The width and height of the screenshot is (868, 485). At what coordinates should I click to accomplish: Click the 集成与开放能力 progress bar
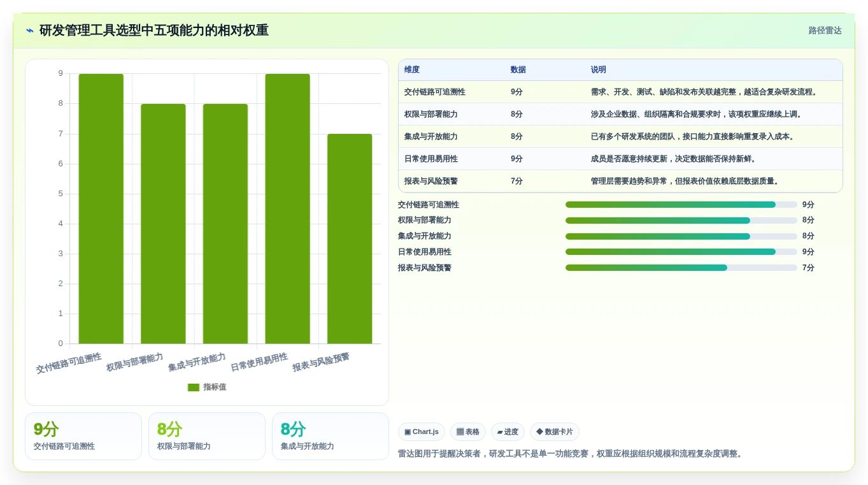coord(681,236)
